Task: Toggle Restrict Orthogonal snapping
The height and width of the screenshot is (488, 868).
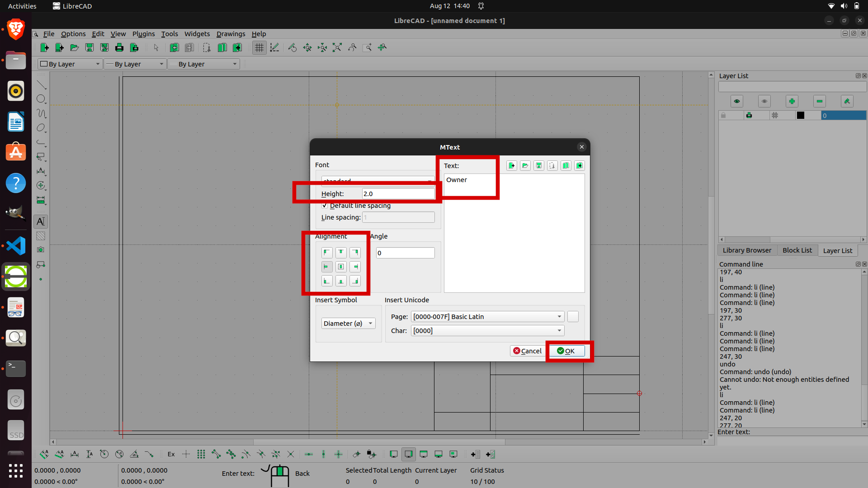Action: click(339, 454)
